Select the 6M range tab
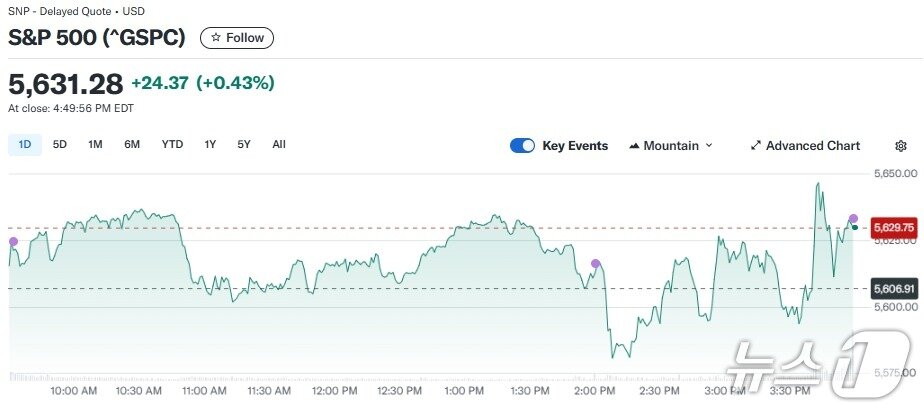924x412 pixels. (x=132, y=144)
